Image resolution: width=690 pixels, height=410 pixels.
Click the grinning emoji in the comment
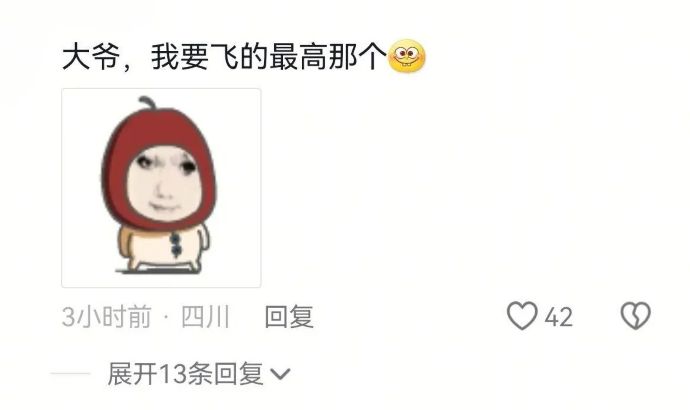pyautogui.click(x=407, y=56)
